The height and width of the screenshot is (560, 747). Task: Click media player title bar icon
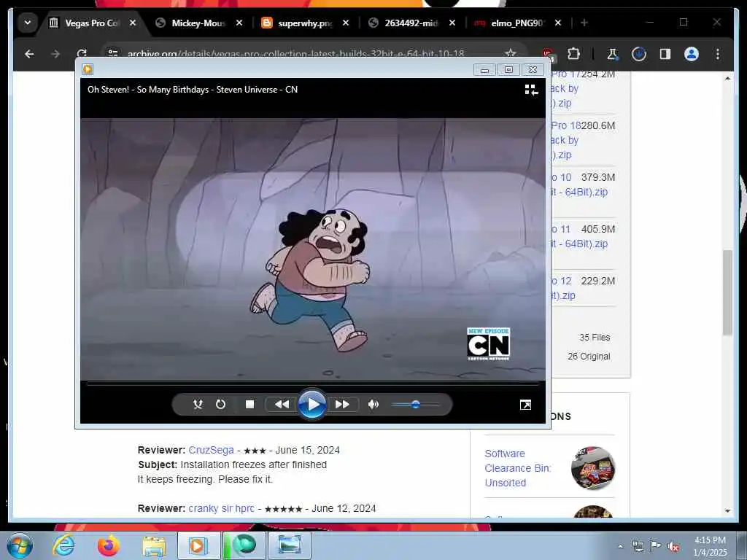(x=88, y=69)
